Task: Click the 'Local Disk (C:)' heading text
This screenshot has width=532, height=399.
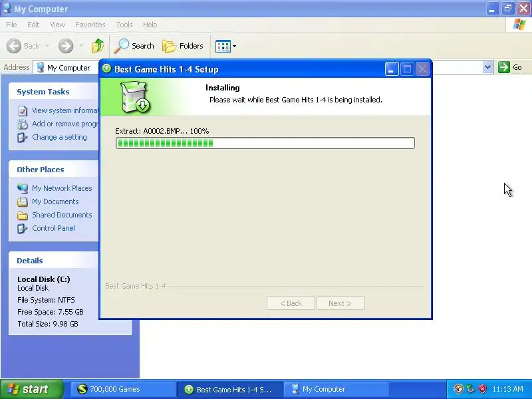Action: [44, 279]
